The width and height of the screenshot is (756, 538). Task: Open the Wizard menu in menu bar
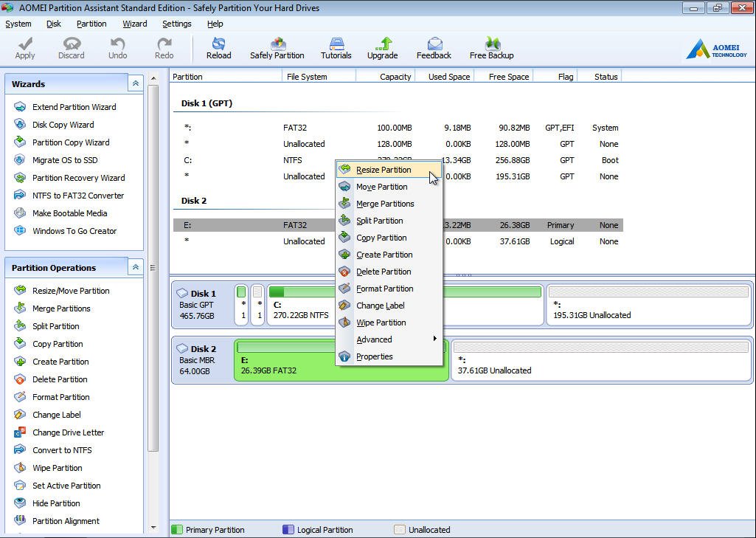coord(135,24)
